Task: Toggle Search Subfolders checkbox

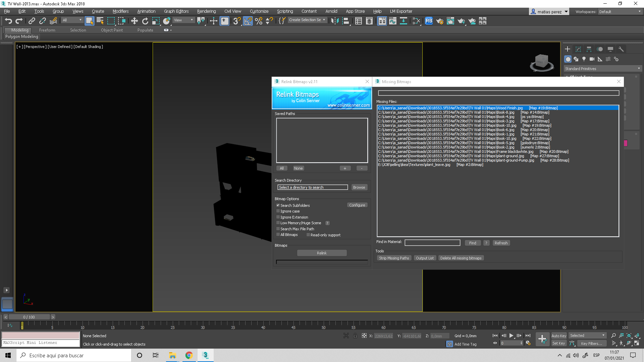Action: (278, 205)
